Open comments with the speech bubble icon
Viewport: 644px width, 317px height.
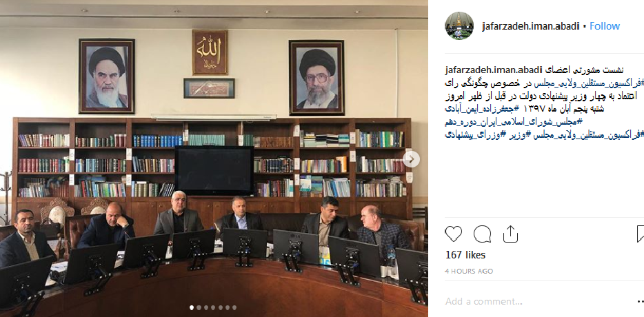[482, 234]
